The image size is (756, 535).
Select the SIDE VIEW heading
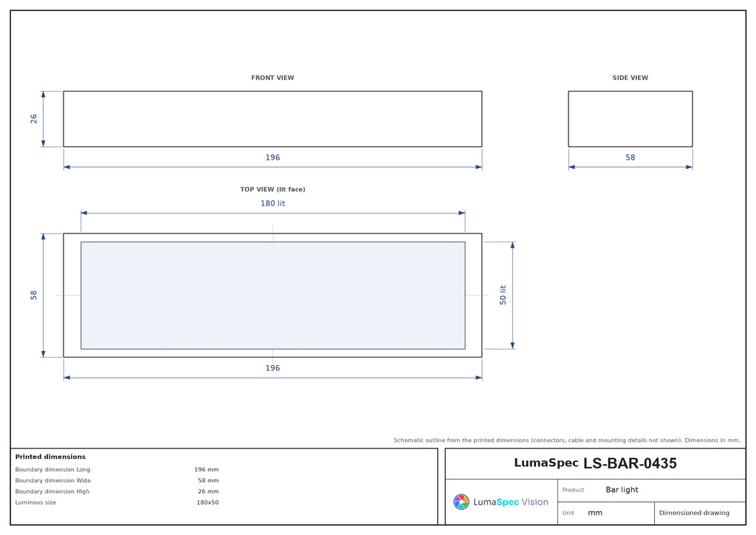tap(630, 78)
